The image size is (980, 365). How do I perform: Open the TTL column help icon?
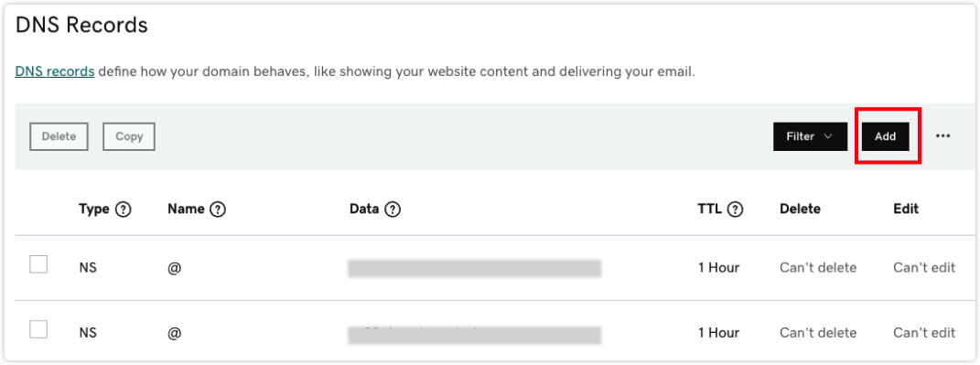[735, 209]
